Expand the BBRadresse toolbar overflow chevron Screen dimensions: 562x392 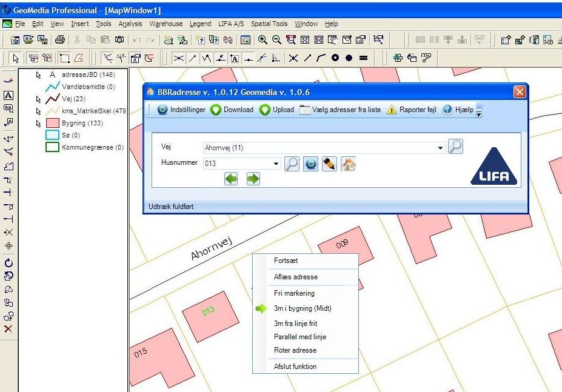pyautogui.click(x=479, y=111)
